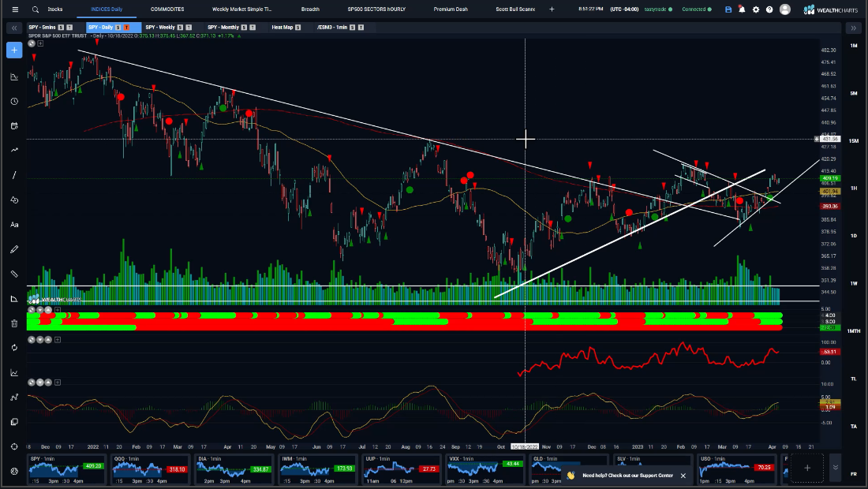Viewport: 868px width, 489px height.
Task: Open the UTC -04:00 timezone selector
Action: [624, 9]
